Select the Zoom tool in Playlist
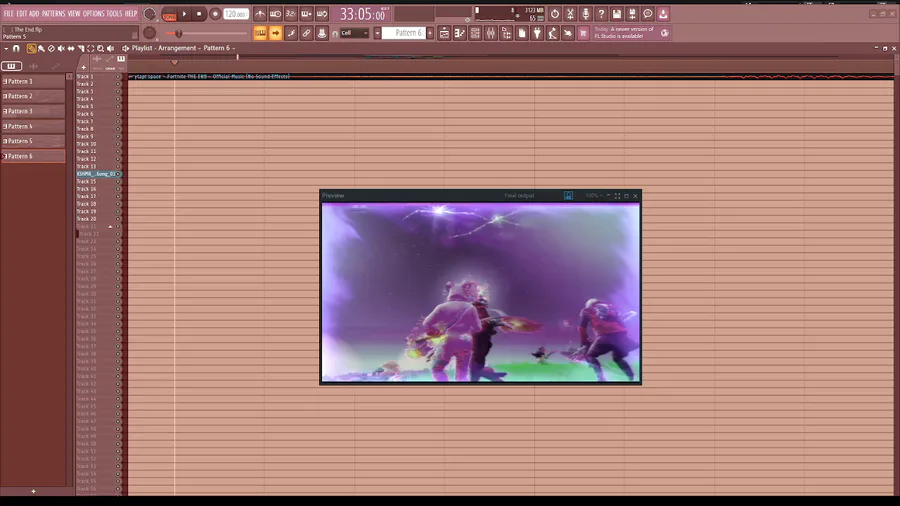900x506 pixels. coord(100,49)
